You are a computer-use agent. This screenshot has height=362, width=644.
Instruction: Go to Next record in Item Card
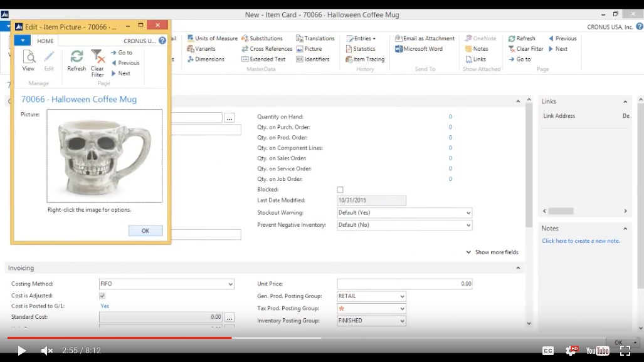(557, 48)
